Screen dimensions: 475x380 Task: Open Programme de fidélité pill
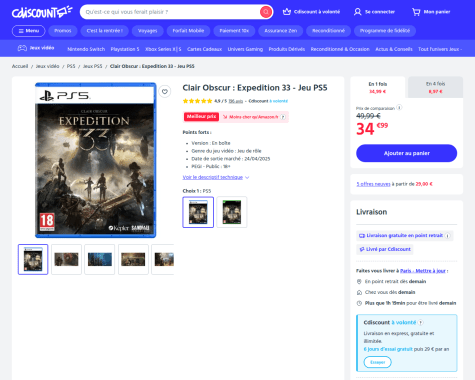pyautogui.click(x=385, y=31)
